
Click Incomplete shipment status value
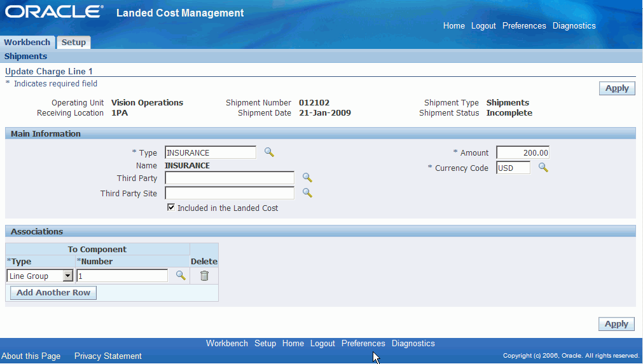pos(509,112)
